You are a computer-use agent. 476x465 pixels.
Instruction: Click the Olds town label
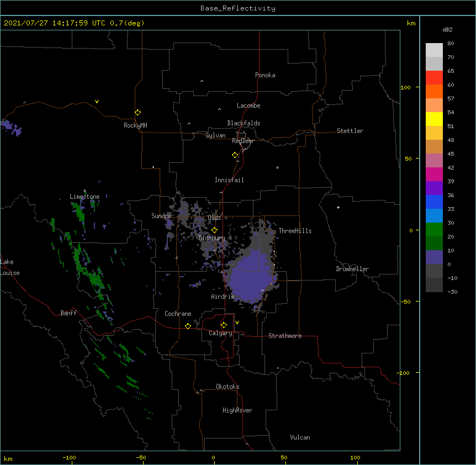(x=214, y=218)
